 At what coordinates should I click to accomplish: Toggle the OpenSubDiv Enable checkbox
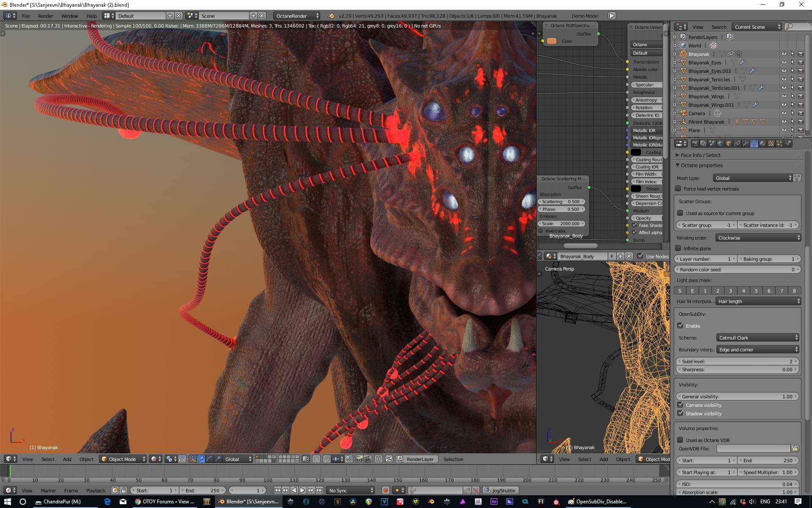click(x=680, y=326)
